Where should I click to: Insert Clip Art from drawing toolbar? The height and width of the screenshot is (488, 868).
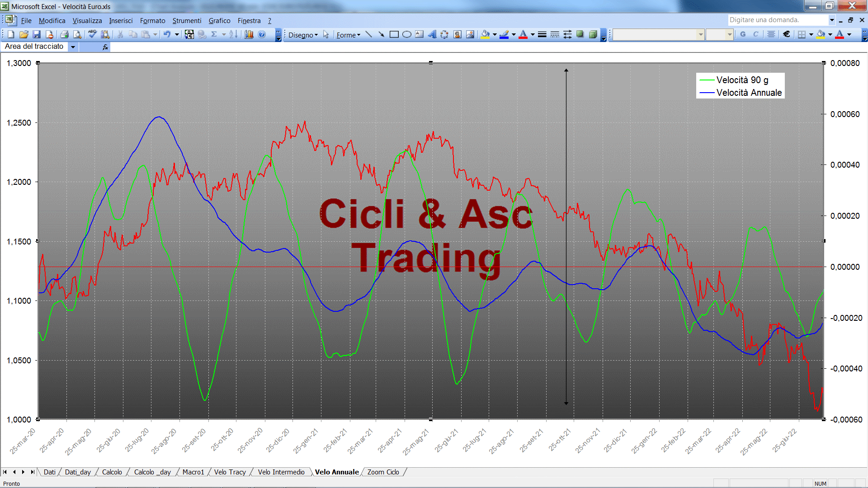458,34
